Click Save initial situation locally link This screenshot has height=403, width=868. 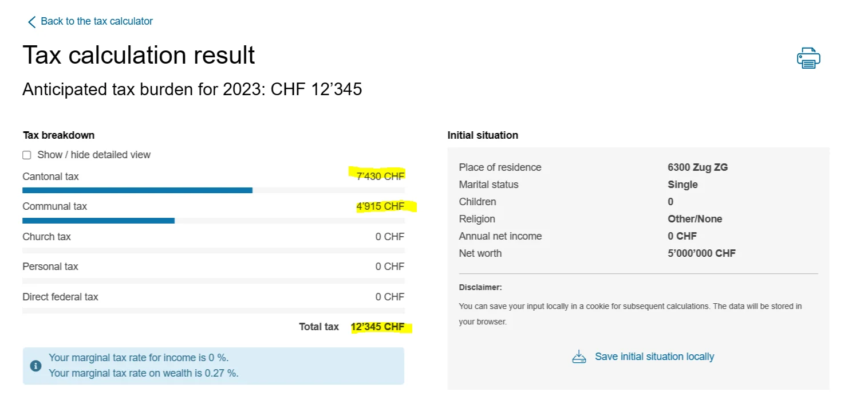click(654, 357)
